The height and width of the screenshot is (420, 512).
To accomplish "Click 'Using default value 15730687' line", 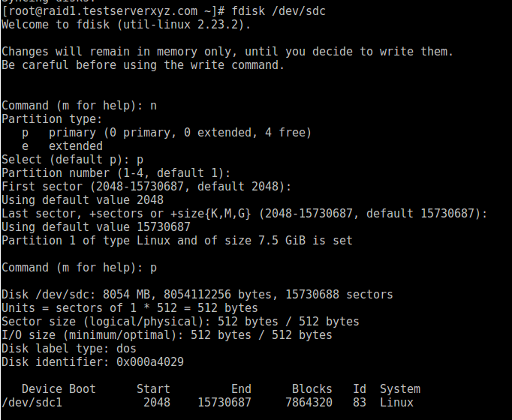I will click(x=96, y=227).
